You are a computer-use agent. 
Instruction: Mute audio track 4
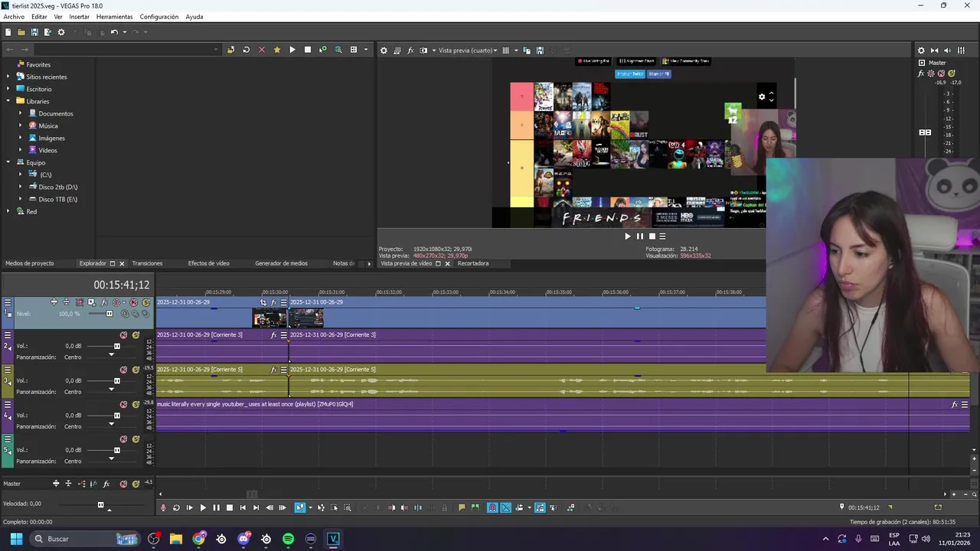[123, 404]
